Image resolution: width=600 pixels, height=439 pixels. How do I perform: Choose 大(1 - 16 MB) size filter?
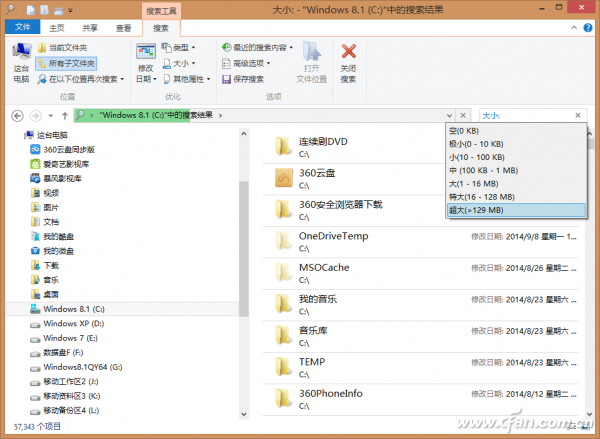516,184
